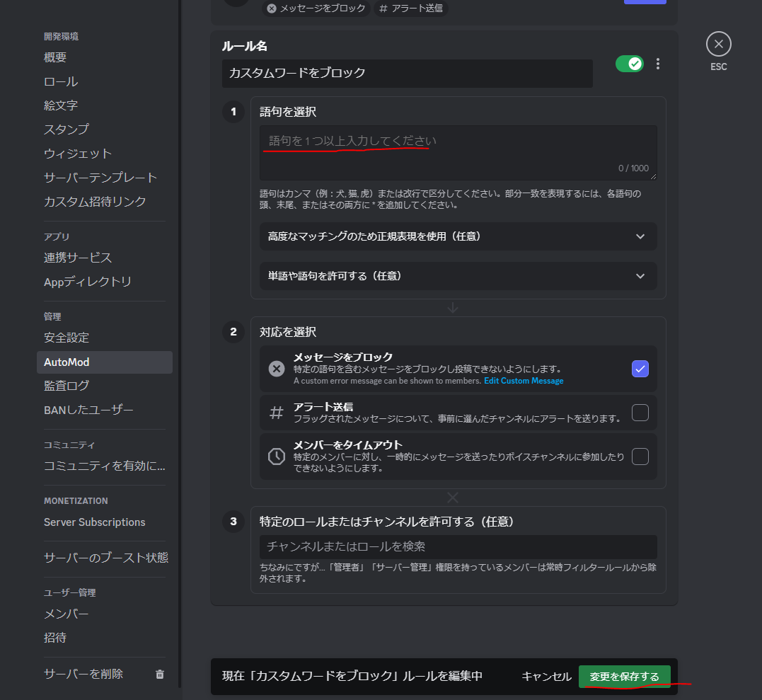
Task: Click the メッセージをブロック tag at top
Action: pos(316,8)
